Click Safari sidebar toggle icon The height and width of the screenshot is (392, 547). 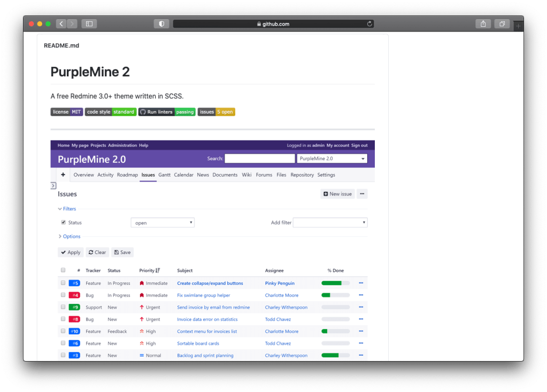(x=89, y=23)
